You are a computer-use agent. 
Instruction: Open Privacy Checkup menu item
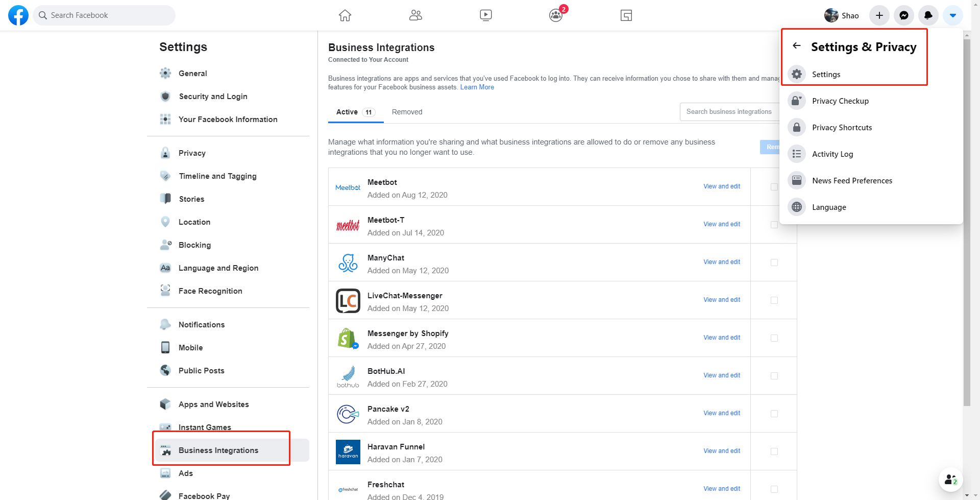coord(870,101)
